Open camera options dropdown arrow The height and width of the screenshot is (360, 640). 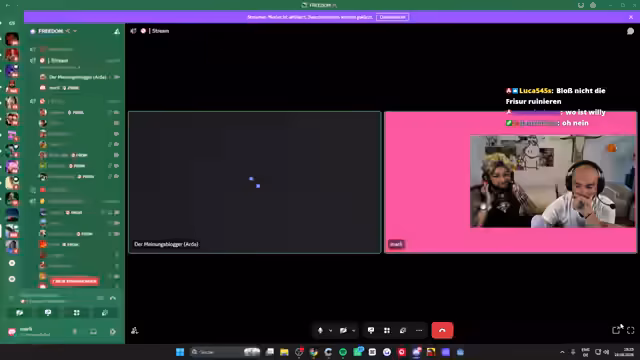pos(353,331)
